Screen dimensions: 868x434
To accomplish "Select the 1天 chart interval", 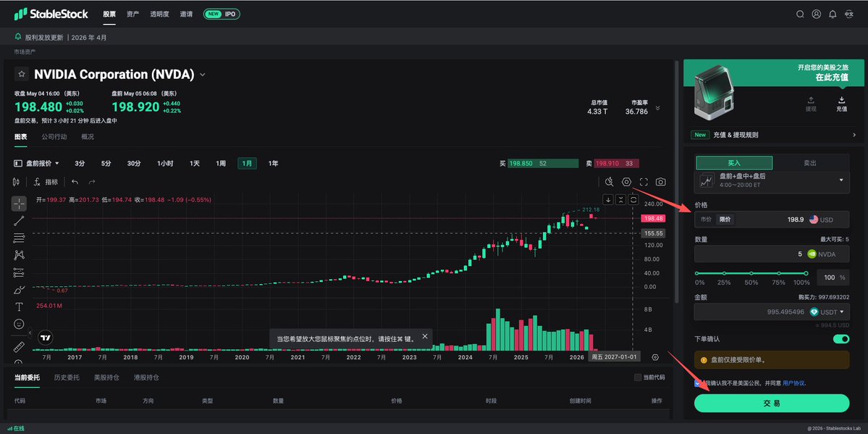I will (x=194, y=164).
